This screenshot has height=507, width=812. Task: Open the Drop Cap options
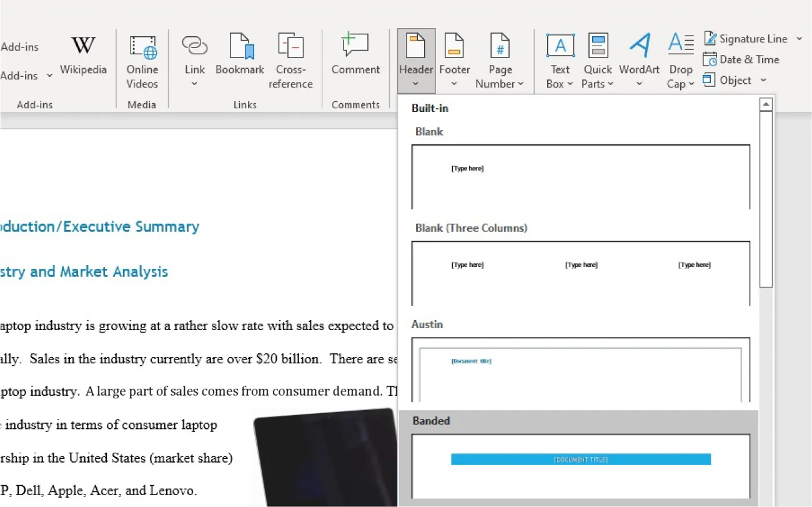[680, 59]
